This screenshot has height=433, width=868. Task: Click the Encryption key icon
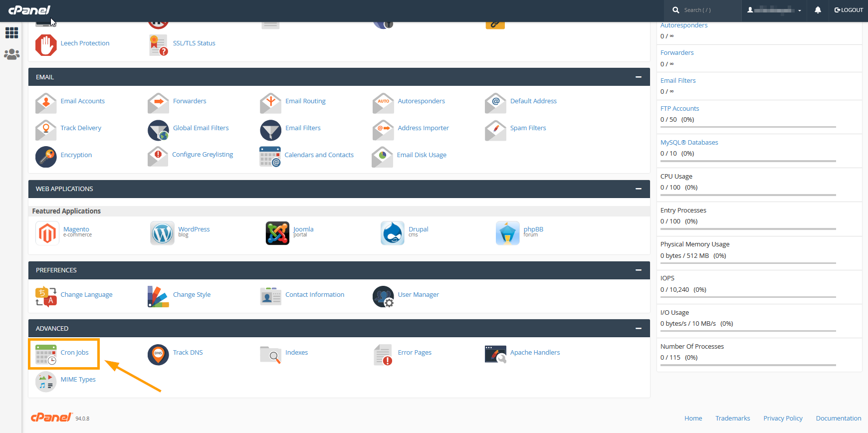(46, 157)
